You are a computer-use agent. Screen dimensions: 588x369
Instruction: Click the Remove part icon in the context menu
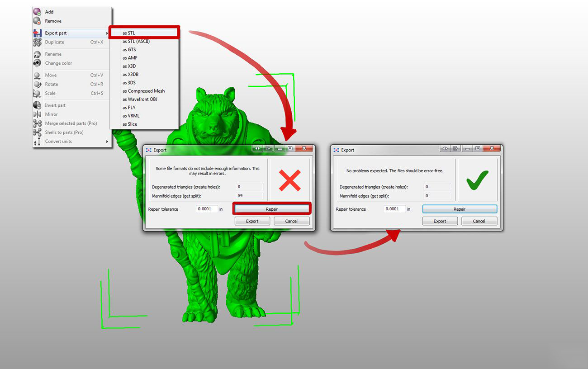click(x=38, y=21)
